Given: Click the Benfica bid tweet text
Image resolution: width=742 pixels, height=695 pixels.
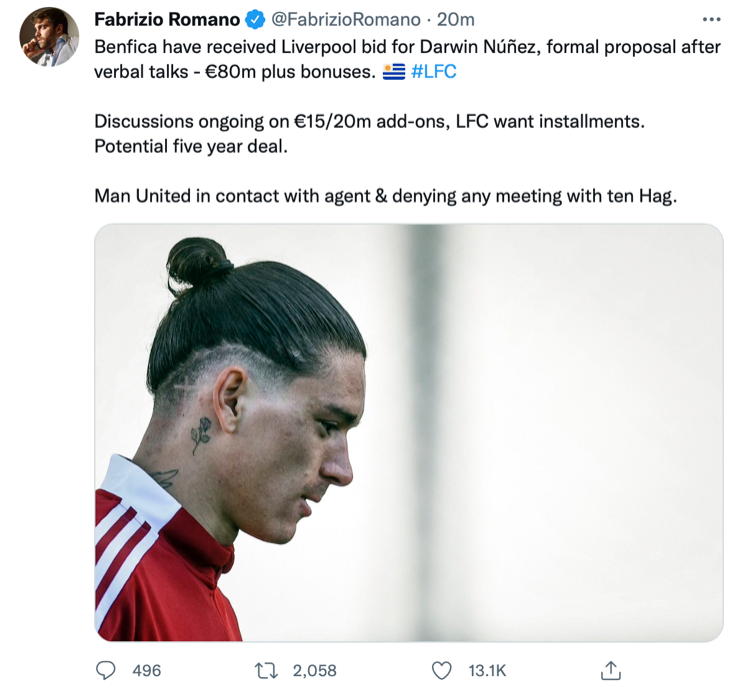Looking at the screenshot, I should (407, 59).
